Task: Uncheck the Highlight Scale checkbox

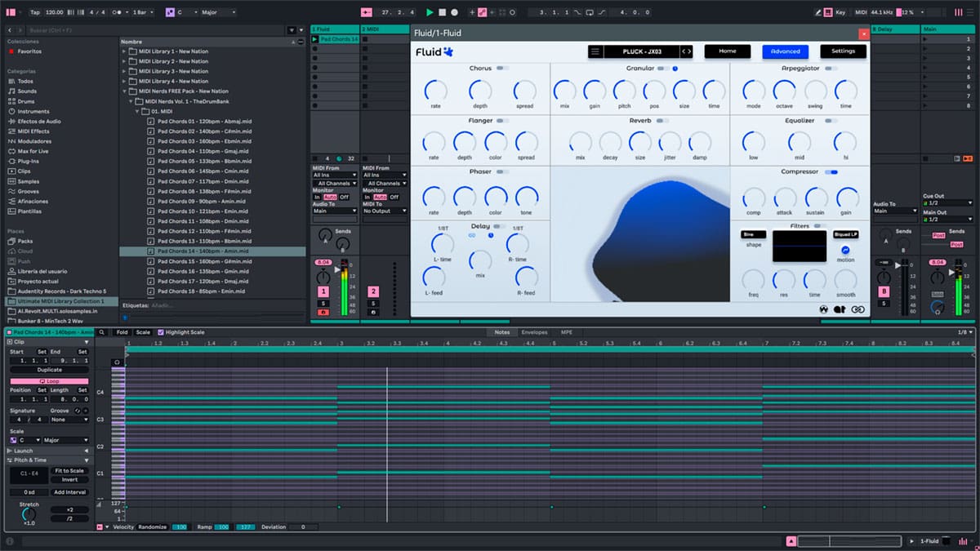Action: (x=160, y=332)
